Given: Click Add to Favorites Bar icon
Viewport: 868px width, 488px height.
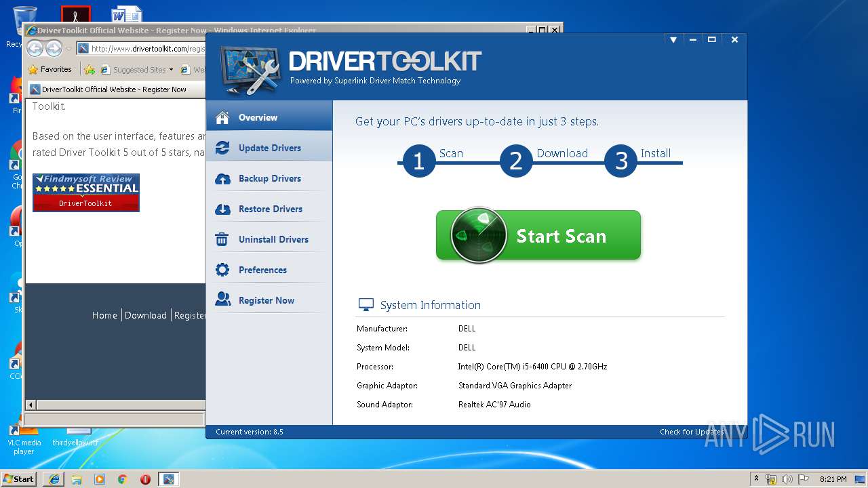Looking at the screenshot, I should pyautogui.click(x=89, y=69).
